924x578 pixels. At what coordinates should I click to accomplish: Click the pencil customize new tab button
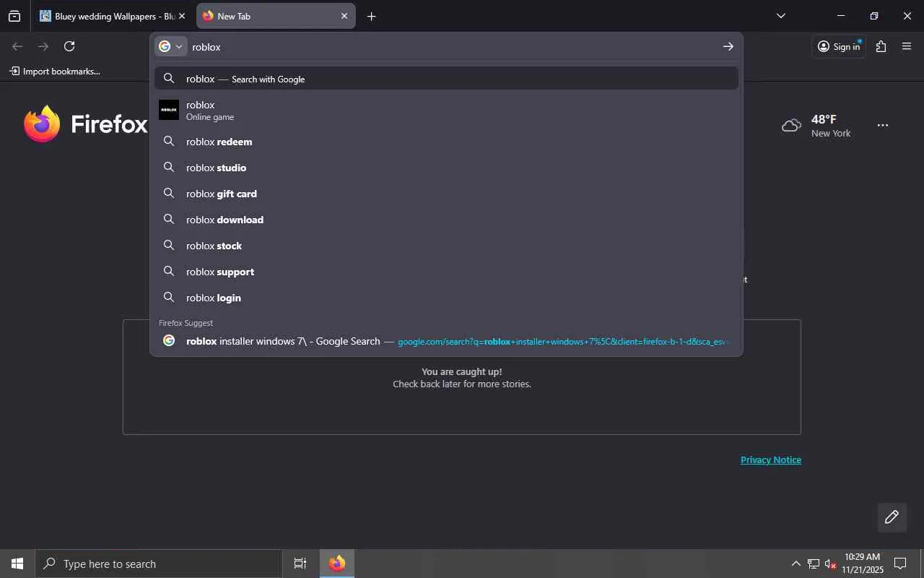(x=892, y=517)
